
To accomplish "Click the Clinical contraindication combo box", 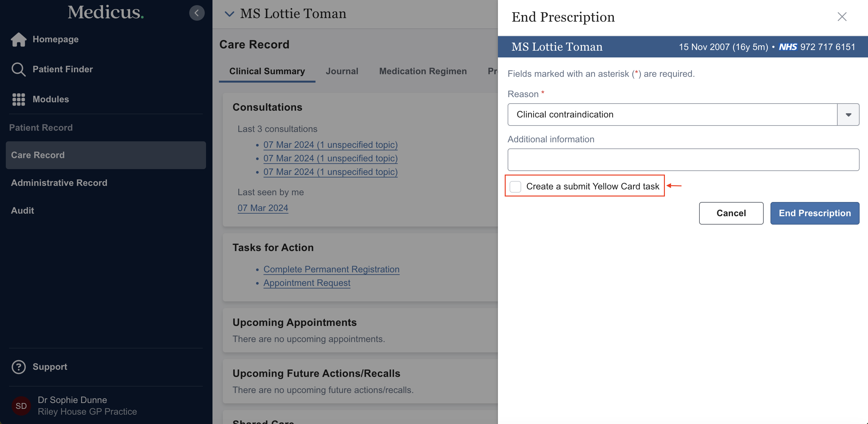I will pyautogui.click(x=672, y=115).
